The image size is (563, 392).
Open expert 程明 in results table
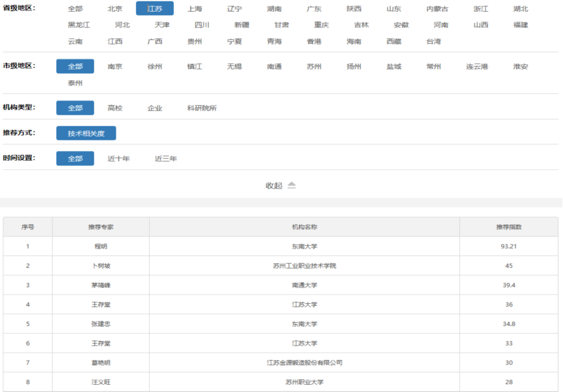pos(100,246)
